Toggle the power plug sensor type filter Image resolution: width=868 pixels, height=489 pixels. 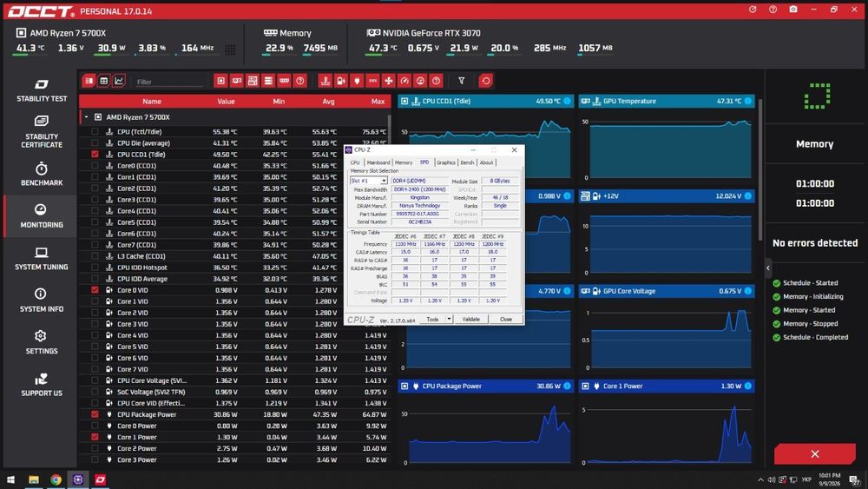click(357, 81)
